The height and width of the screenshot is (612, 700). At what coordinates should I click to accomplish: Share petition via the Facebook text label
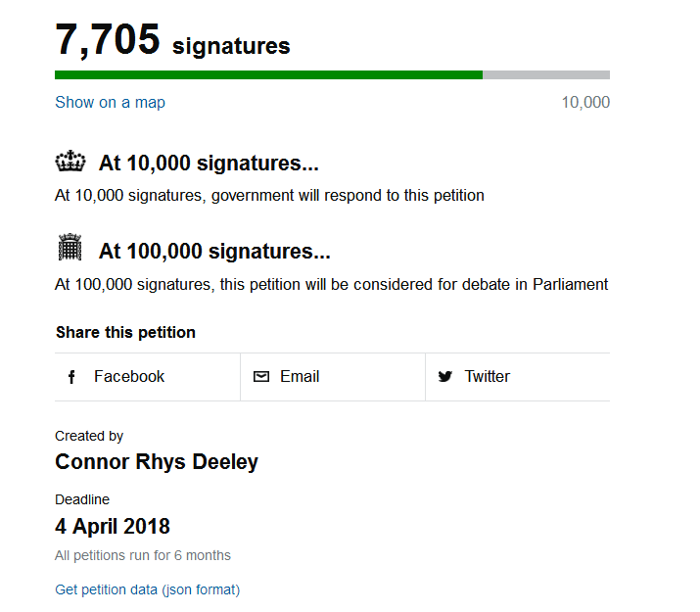[129, 377]
